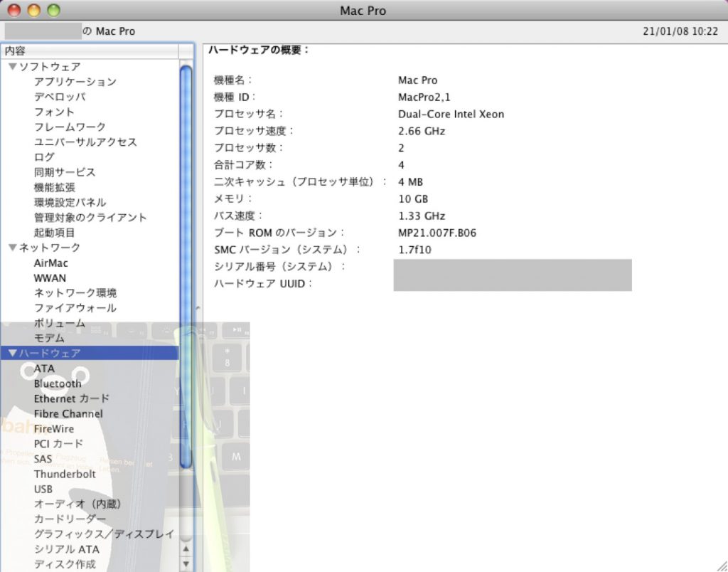Click the 内容 column header
This screenshot has width=728, height=572.
coord(89,51)
